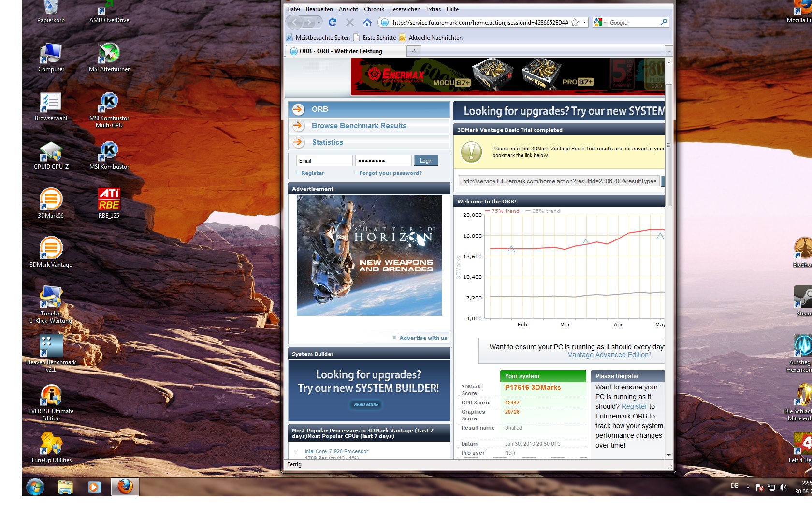
Task: Click Firefox back navigation arrow
Action: click(294, 22)
